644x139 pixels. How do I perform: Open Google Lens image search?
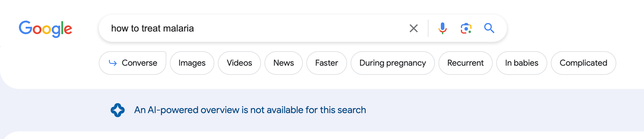pos(466,28)
